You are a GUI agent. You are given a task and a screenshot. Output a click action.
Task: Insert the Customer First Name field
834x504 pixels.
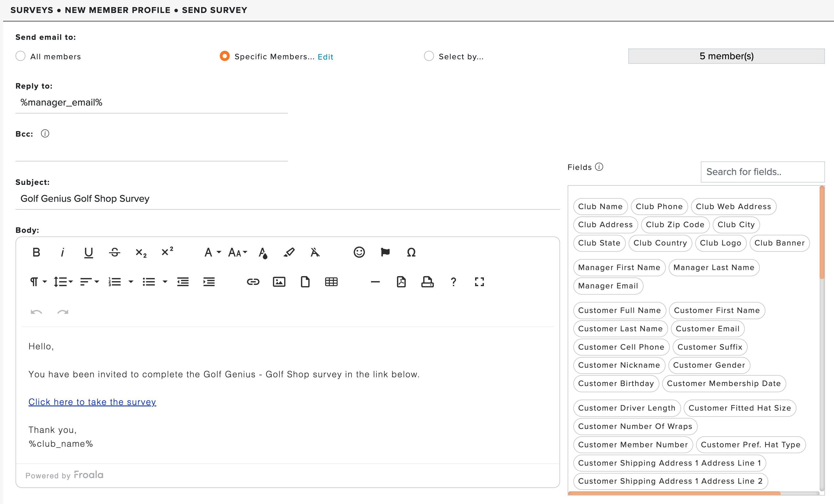tap(717, 310)
